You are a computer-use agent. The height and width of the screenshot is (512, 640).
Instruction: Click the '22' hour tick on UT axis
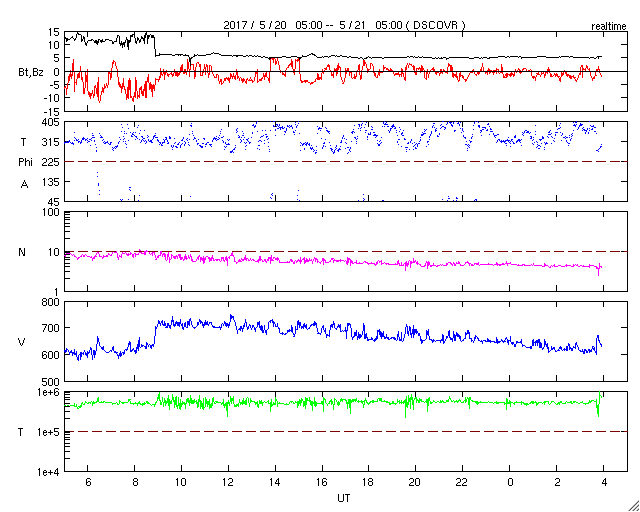point(462,482)
